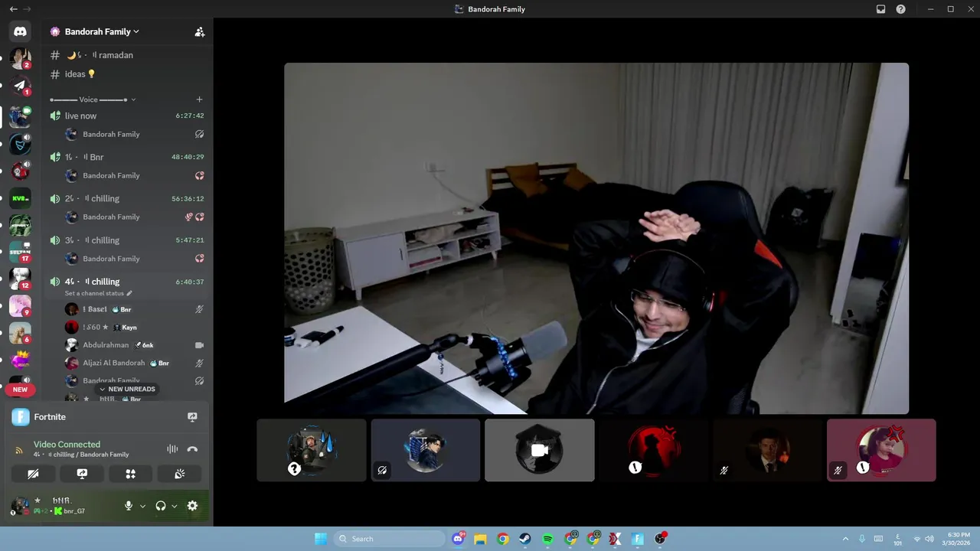Image resolution: width=980 pixels, height=551 pixels.
Task: Open the SULTAN server with 17 notifications
Action: point(20,251)
